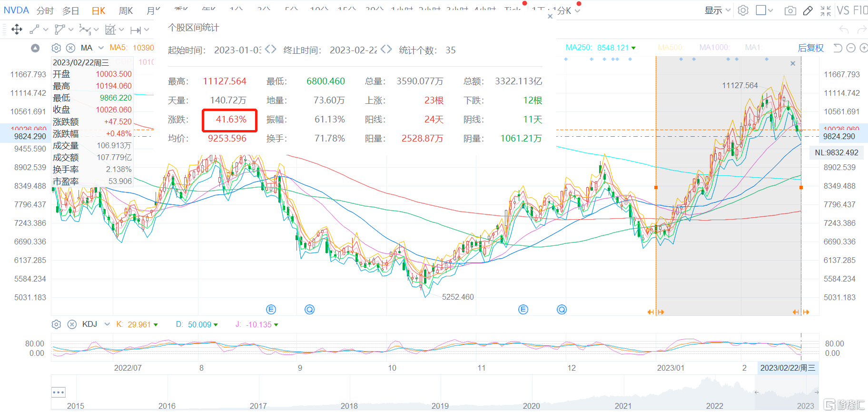Select the range interval statistics tool
Image resolution: width=868 pixels, height=414 pixels.
click(x=136, y=30)
